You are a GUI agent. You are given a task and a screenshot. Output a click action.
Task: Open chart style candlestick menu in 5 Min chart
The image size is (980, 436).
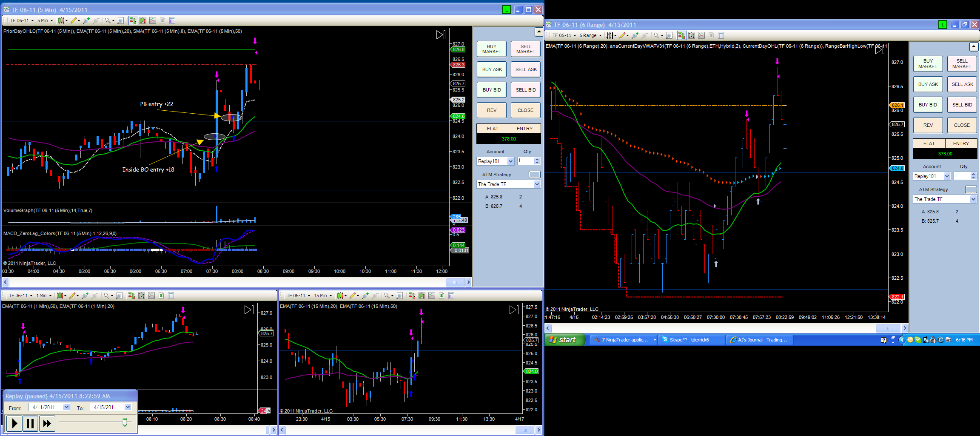63,20
